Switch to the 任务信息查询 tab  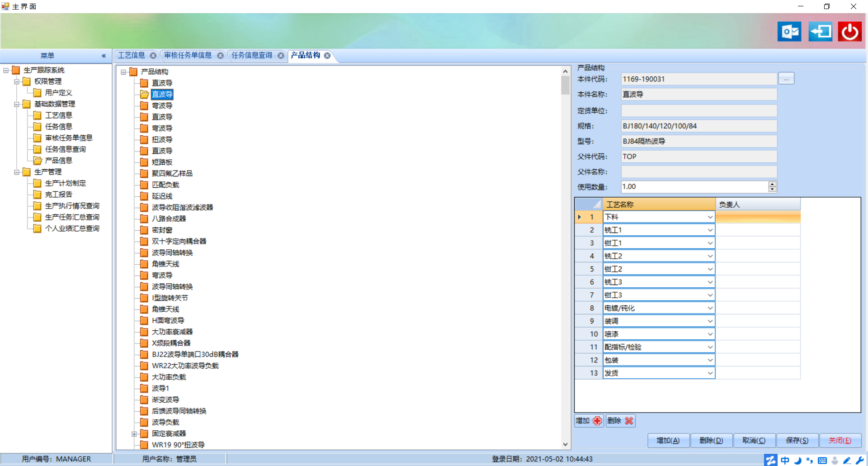(252, 55)
